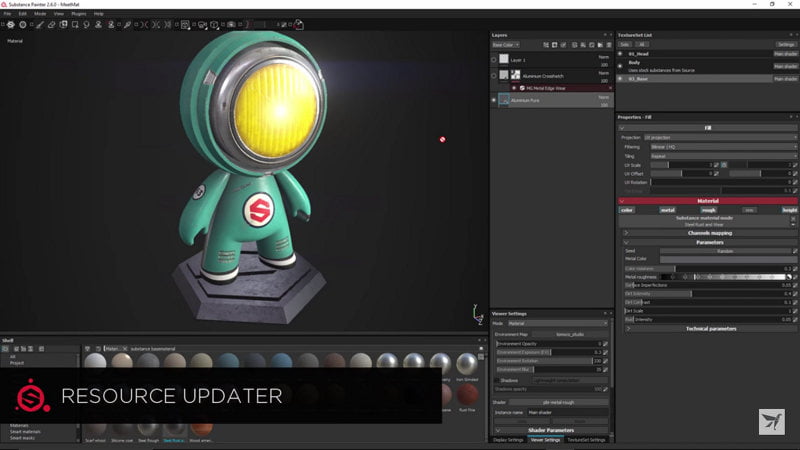800x450 pixels.
Task: Click the Solo button in TextureSet List
Action: point(625,44)
